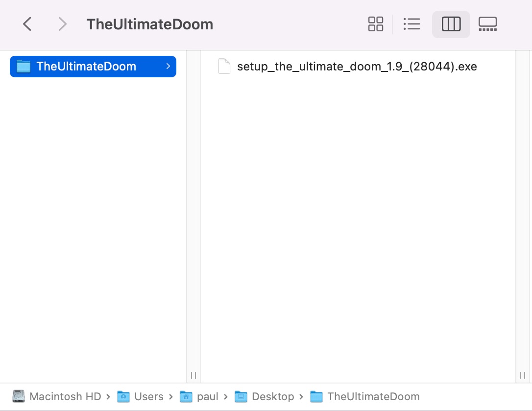The height and width of the screenshot is (411, 532).
Task: Go back with the left chevron
Action: click(27, 24)
